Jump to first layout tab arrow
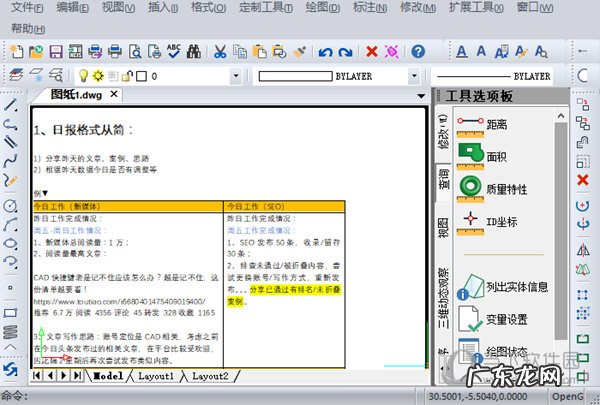 click(x=37, y=375)
